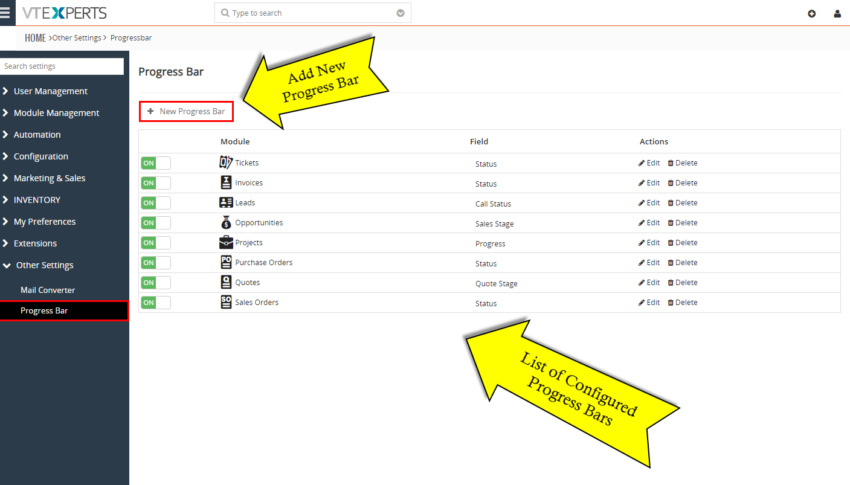Switch off the Sales Orders toggle
850x485 pixels.
[x=156, y=302]
